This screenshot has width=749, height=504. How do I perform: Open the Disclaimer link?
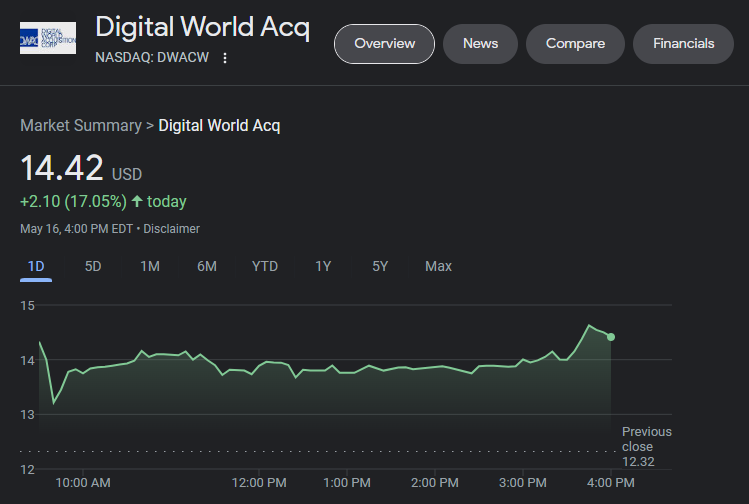click(171, 229)
